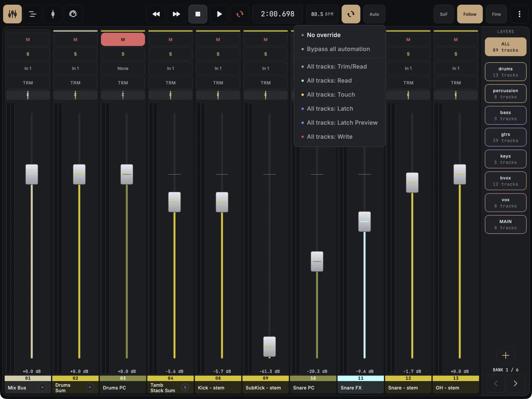Choose No override from the menu
Viewport: 532px width, 399px height.
tap(339, 35)
